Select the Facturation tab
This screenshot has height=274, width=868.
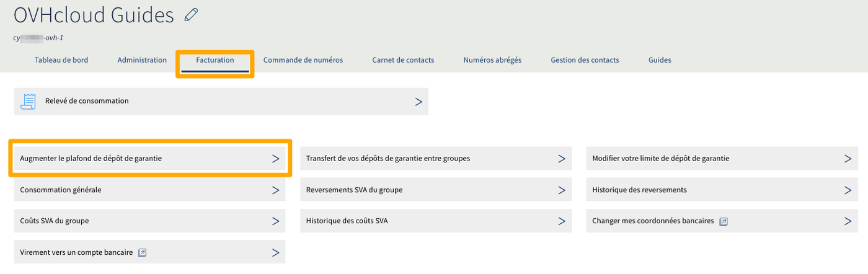(x=215, y=60)
